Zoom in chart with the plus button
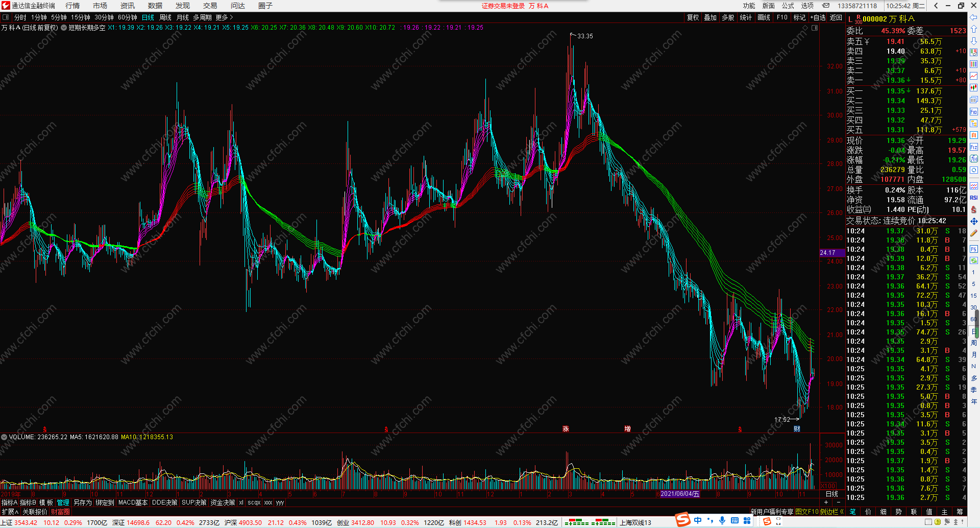 pyautogui.click(x=826, y=502)
